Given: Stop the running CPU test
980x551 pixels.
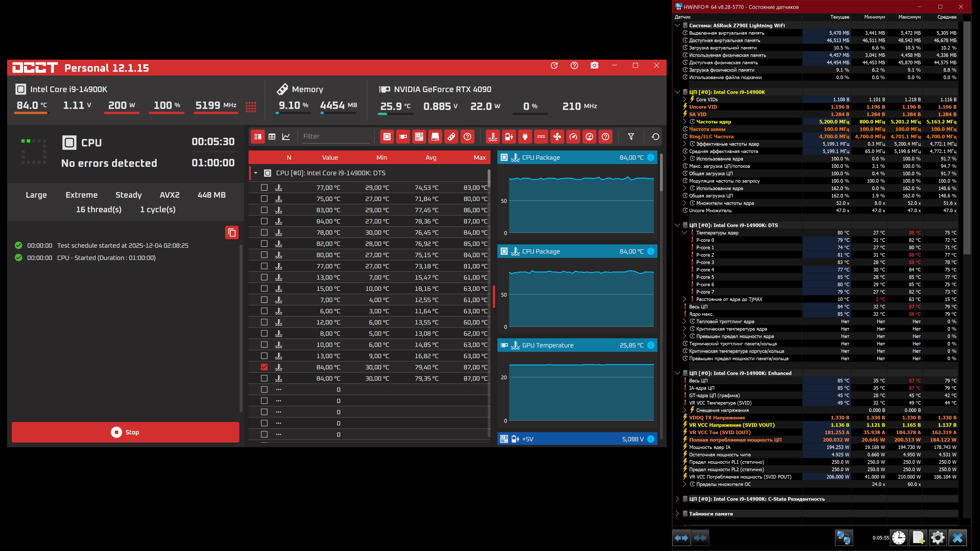Looking at the screenshot, I should coord(126,432).
